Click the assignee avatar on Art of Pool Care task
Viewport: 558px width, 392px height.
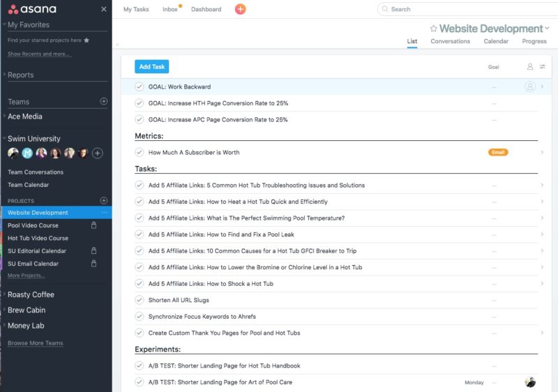click(530, 382)
